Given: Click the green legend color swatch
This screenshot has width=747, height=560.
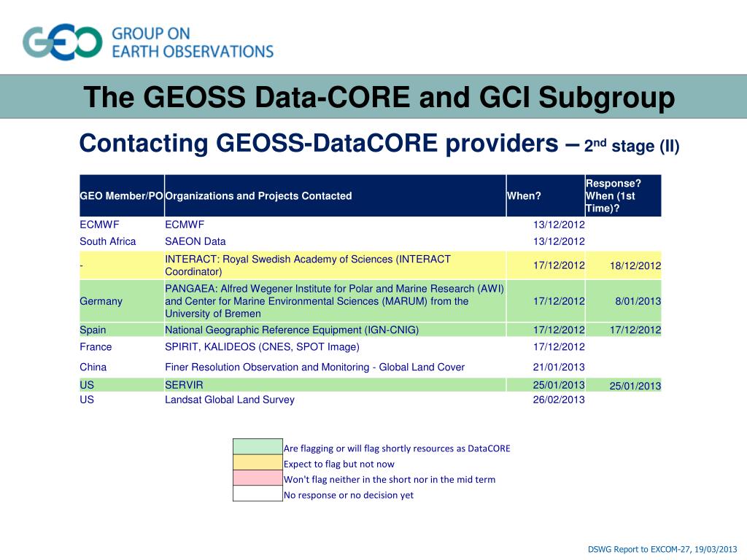Looking at the screenshot, I should pos(258,447).
